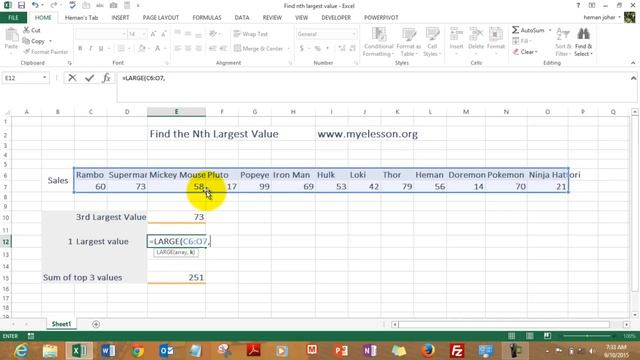The image size is (640, 360).
Task: Switch to the PAGE LAYOUT tab
Action: tap(161, 18)
